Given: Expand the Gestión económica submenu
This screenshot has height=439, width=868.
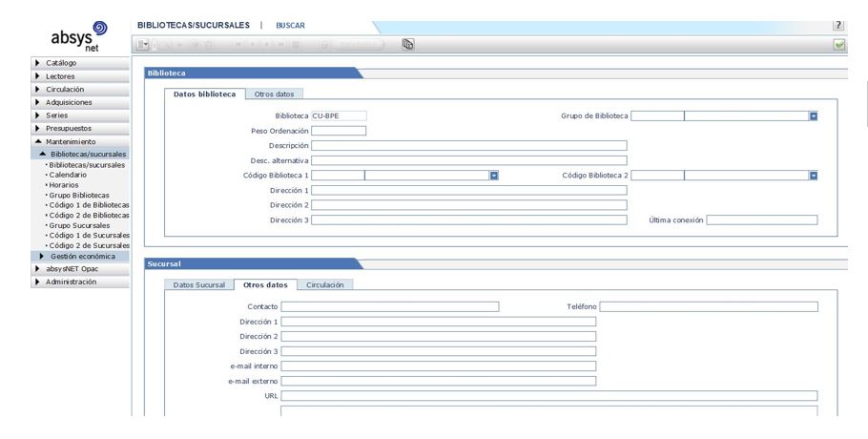Looking at the screenshot, I should coord(42,256).
